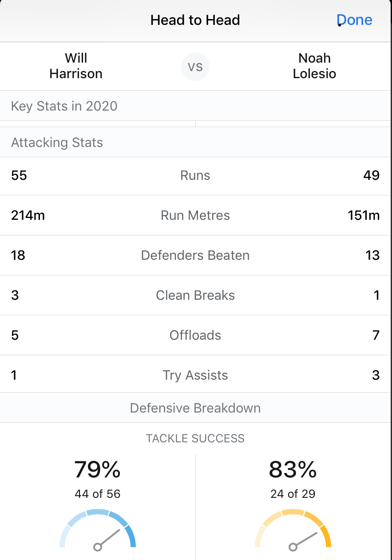This screenshot has width=392, height=560.
Task: Click the Runs stat row label
Action: (195, 175)
